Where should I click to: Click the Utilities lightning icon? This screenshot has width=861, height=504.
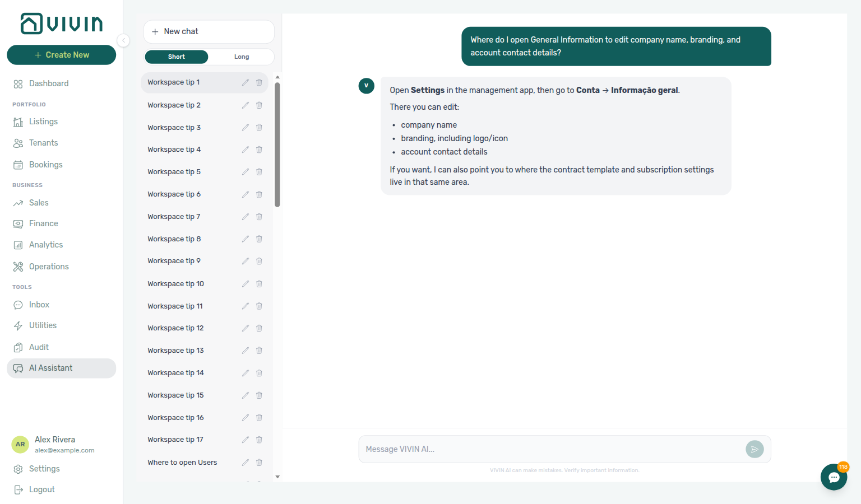pyautogui.click(x=18, y=326)
